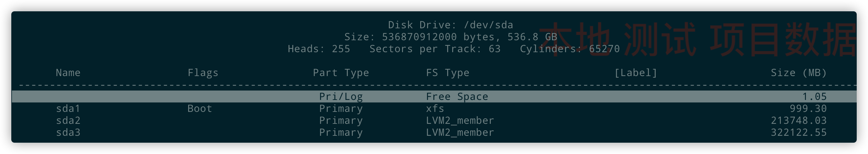Click the xfs filesystem type entry

[x=435, y=109]
